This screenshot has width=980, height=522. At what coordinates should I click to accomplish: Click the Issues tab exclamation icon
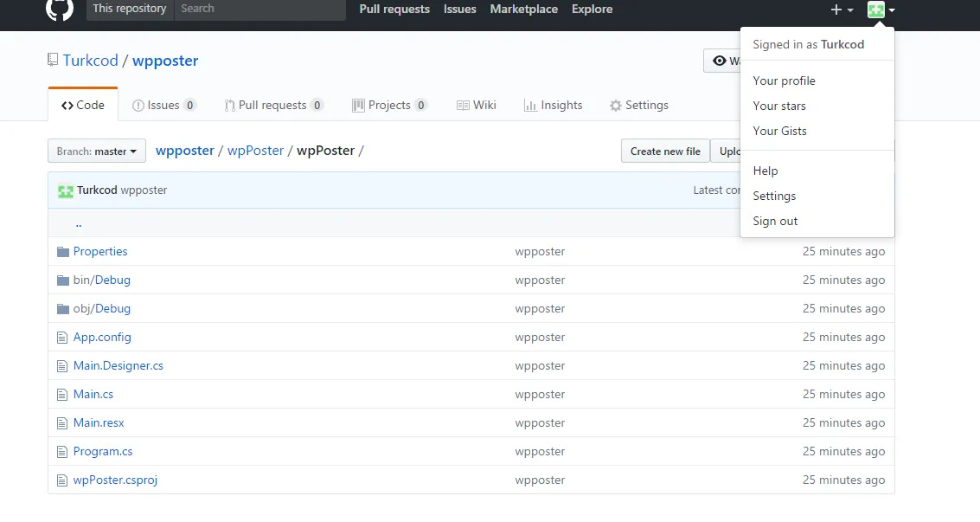point(138,106)
